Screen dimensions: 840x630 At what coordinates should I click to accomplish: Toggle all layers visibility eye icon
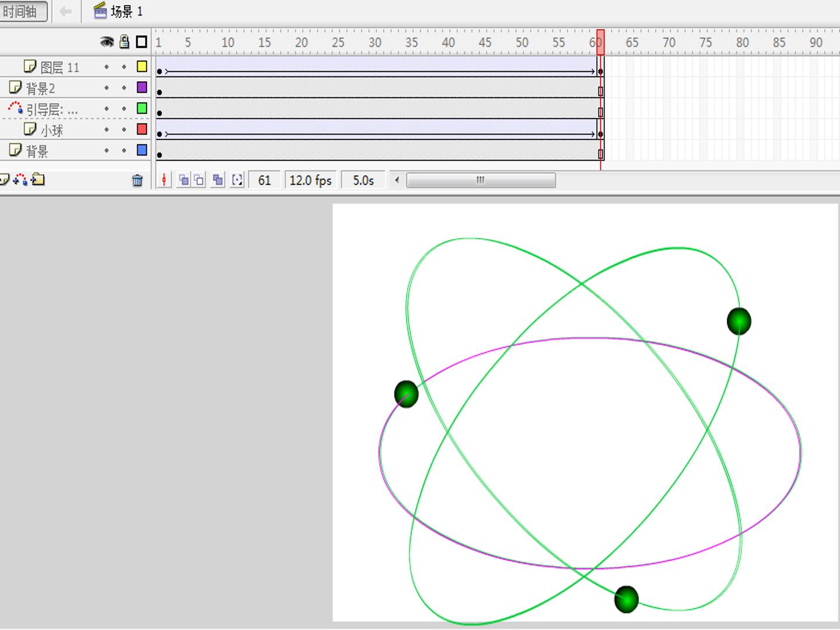click(x=107, y=42)
